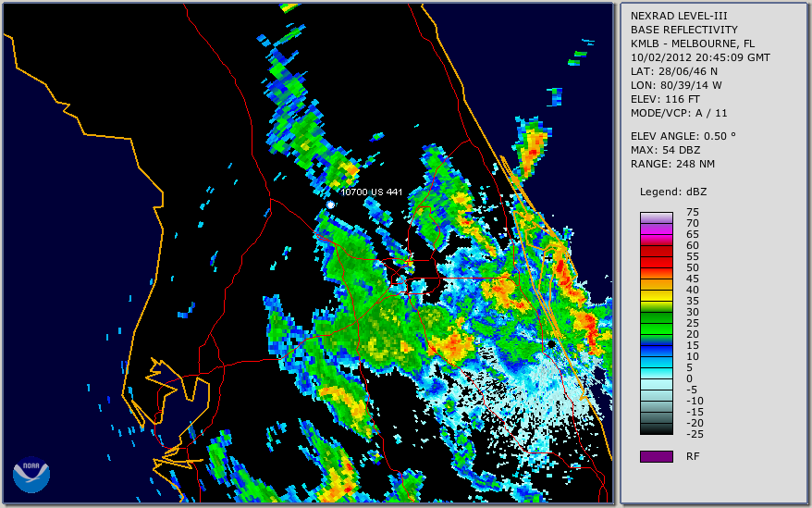Screen dimensions: 812x508
Task: Select the 'MODE/VCP: A / 11' text
Action: tap(679, 113)
